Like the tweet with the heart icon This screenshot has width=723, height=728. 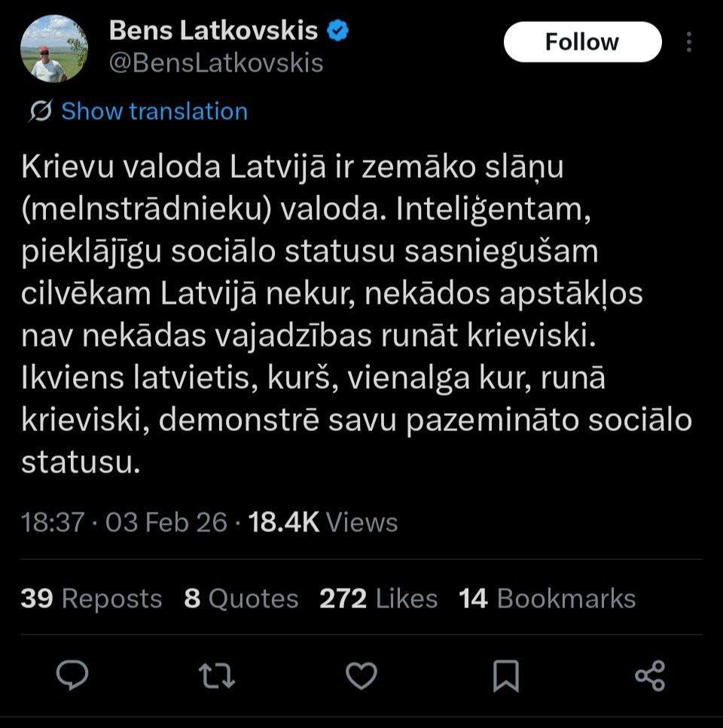(x=361, y=674)
